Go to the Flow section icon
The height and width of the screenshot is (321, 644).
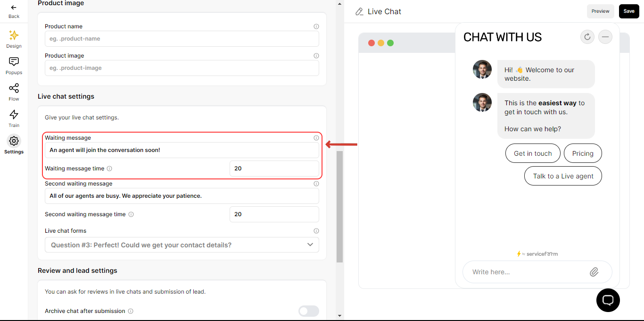[x=14, y=88]
